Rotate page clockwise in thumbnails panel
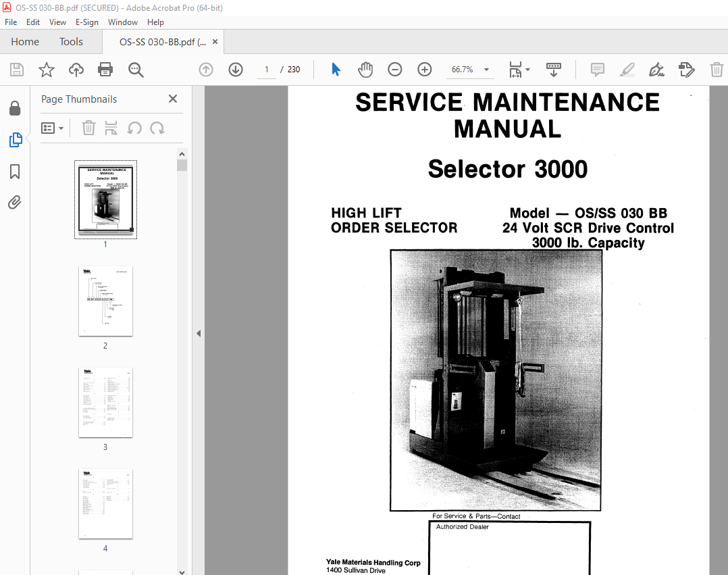728x575 pixels. click(x=157, y=128)
